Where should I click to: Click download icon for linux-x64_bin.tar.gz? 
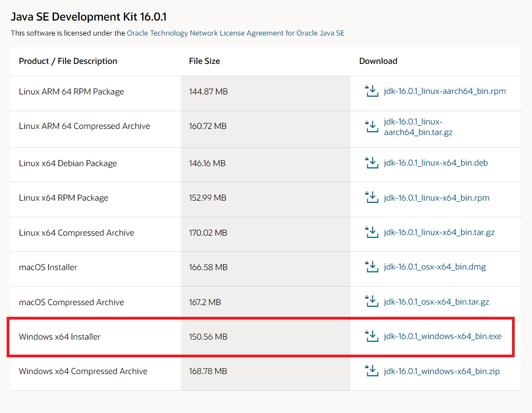(x=372, y=232)
